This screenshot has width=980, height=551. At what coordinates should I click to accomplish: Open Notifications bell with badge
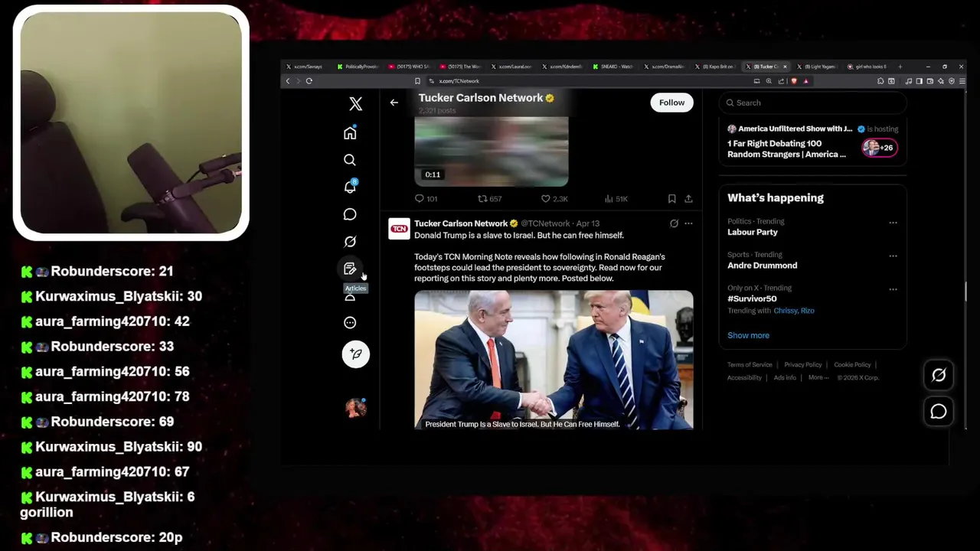click(350, 187)
